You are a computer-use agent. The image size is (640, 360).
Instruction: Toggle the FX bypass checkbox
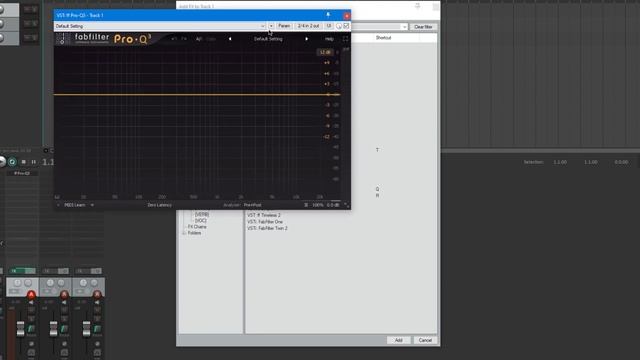click(x=346, y=26)
